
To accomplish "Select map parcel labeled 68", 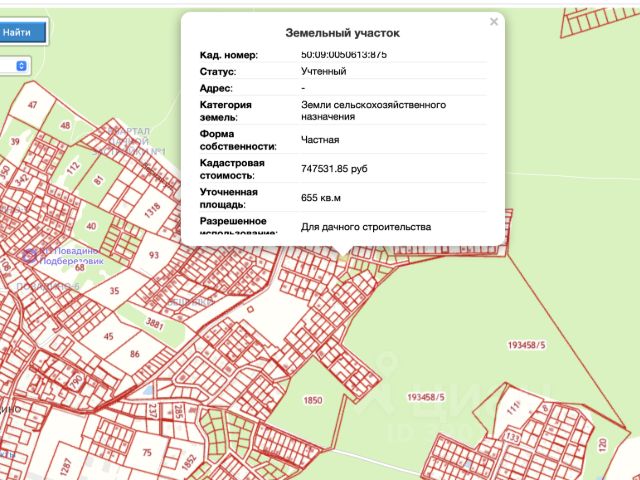I will pos(80,268).
